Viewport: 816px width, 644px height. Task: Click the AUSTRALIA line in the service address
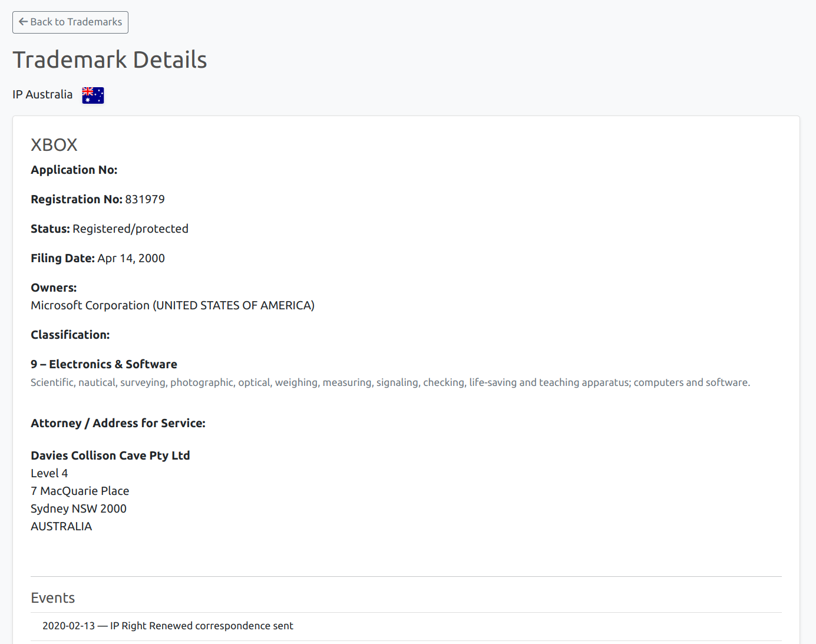61,526
